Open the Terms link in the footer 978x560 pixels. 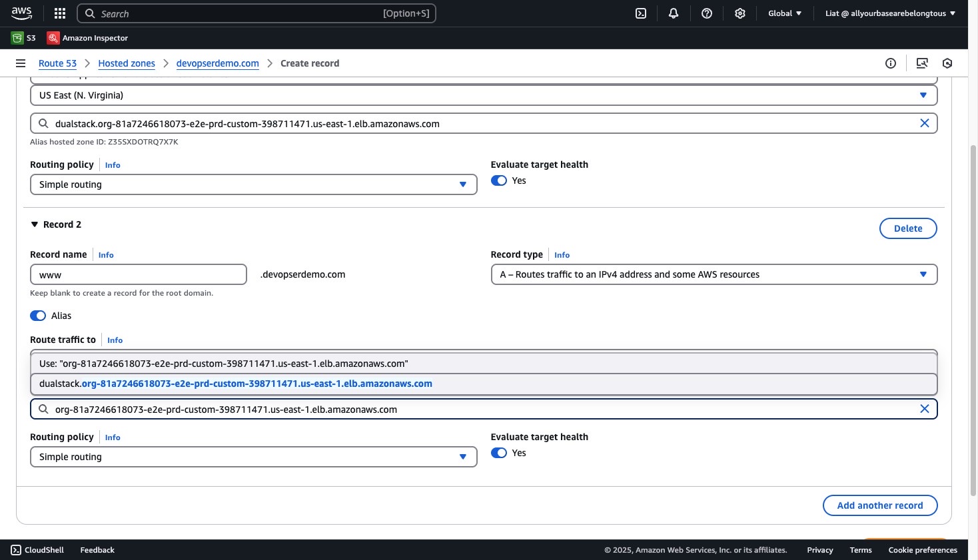pyautogui.click(x=861, y=550)
